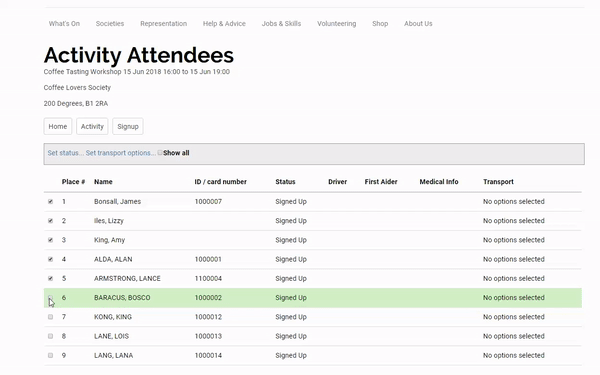Screen dimensions: 600x375
Task: Uncheck the checkbox for King, Amy
Action: (x=51, y=240)
